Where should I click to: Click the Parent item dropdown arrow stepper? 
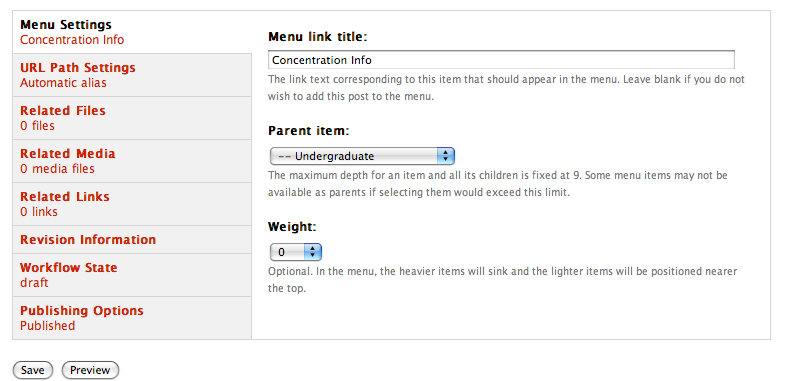coord(446,156)
